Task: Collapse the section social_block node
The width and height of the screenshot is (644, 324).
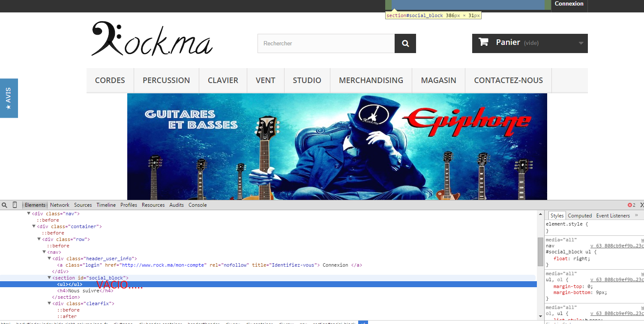Action: 50,278
